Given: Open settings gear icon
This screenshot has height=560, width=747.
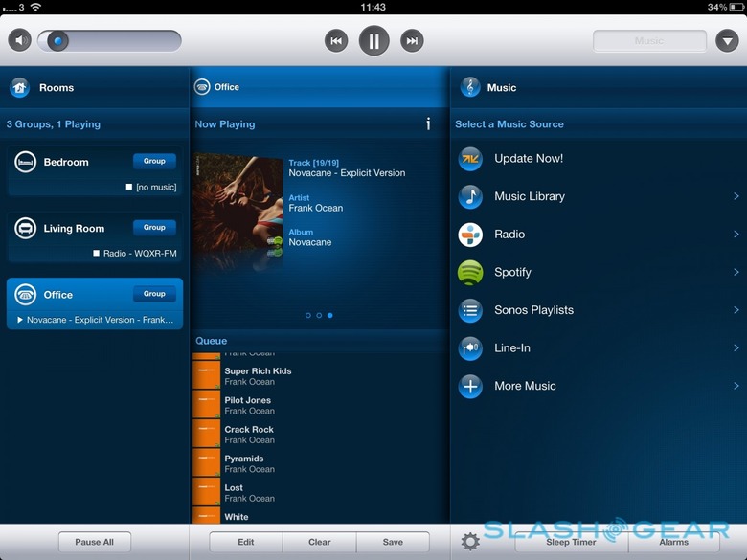Looking at the screenshot, I should (470, 542).
